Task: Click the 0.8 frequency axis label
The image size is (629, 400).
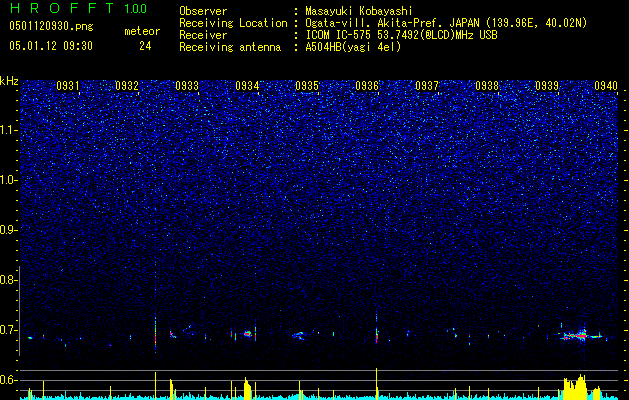Action: tap(9, 280)
